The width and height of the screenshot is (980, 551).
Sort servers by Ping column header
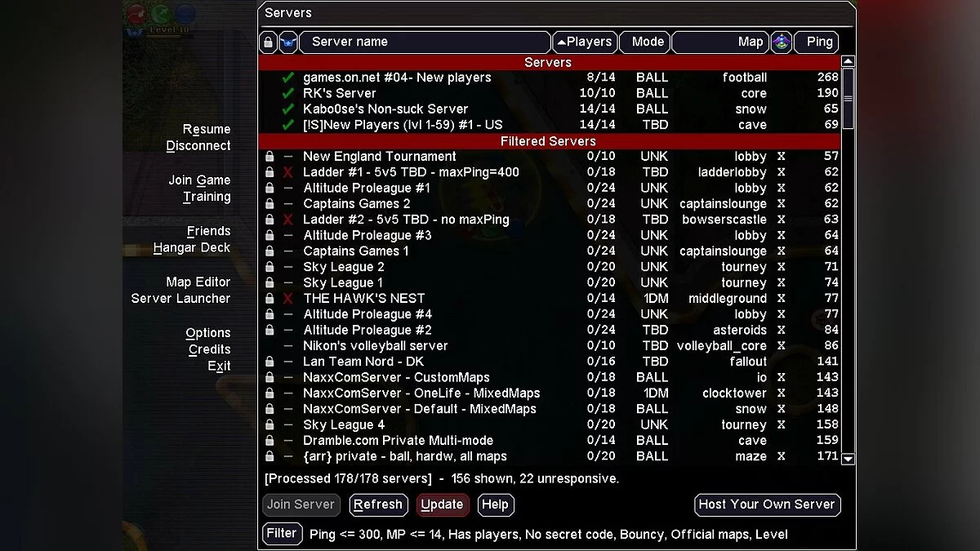click(818, 42)
